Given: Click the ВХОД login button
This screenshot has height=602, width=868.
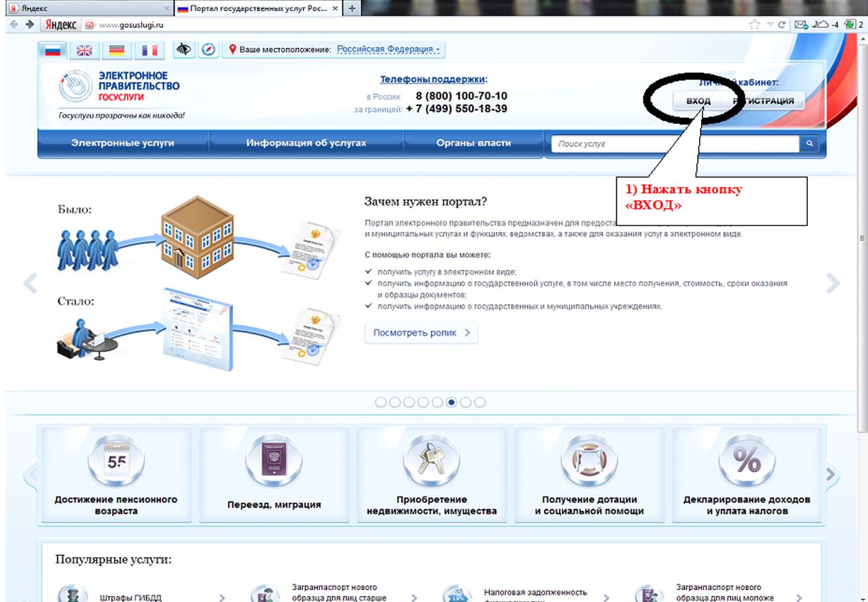Looking at the screenshot, I should point(698,101).
